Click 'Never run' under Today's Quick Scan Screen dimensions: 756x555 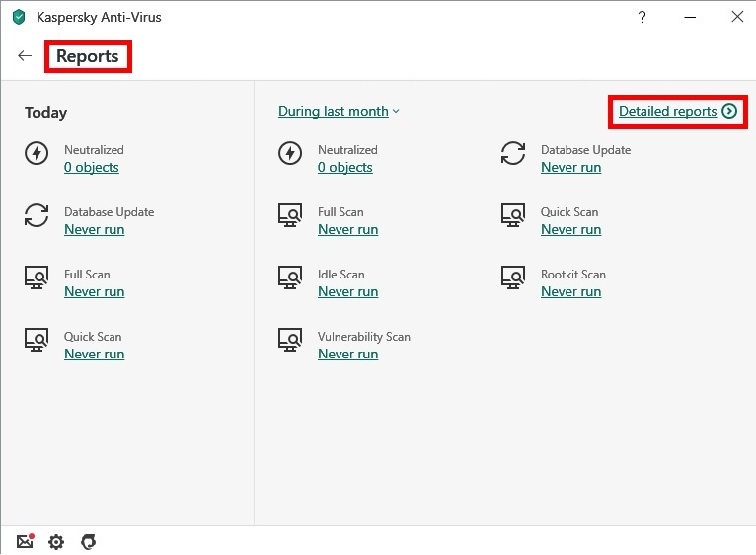pos(94,354)
